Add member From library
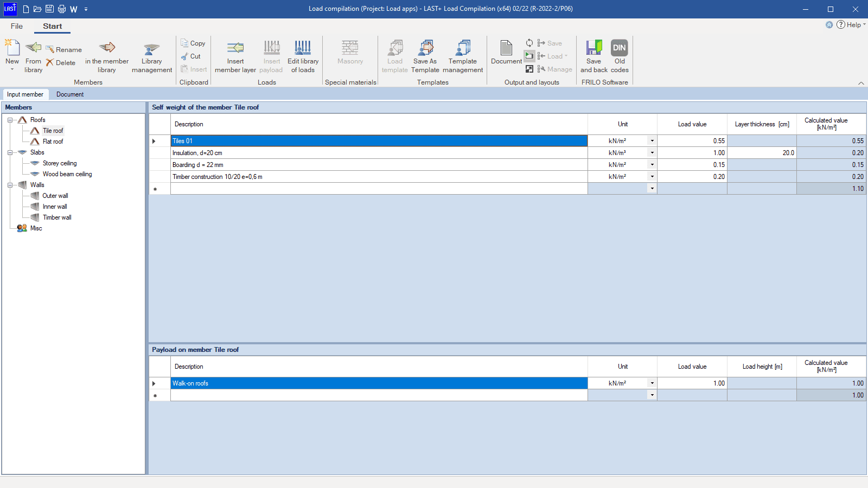Viewport: 868px width, 488px height. [x=33, y=48]
